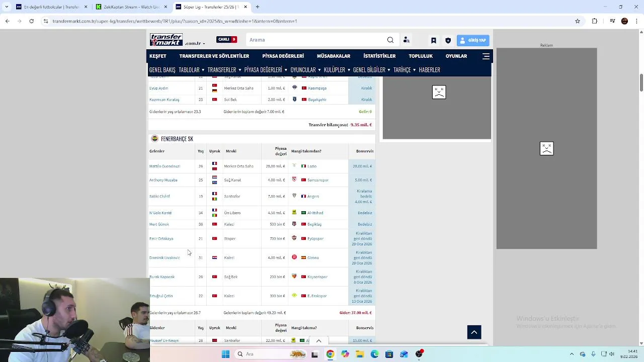Open the Chrome profile avatar
The height and width of the screenshot is (362, 644).
(x=624, y=21)
